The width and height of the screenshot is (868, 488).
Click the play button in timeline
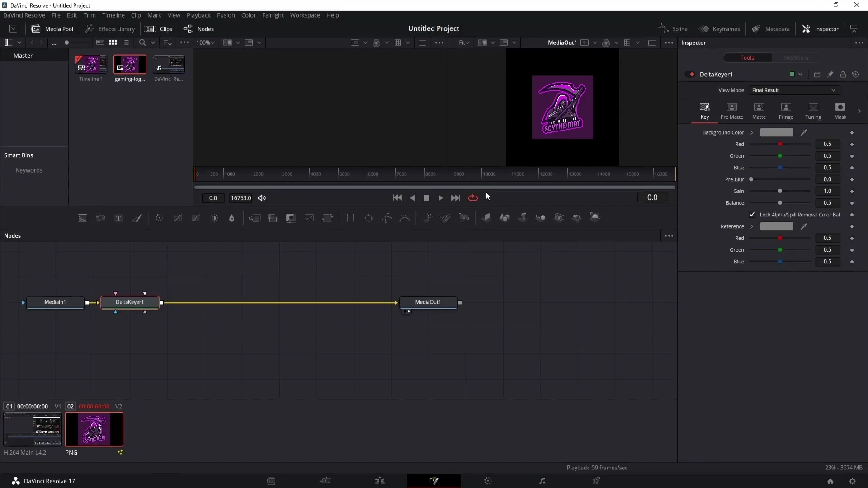click(441, 198)
